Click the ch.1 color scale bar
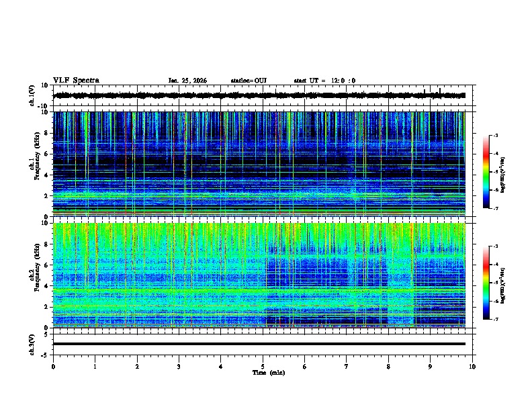Screen dimensions: 532x411 (x=486, y=172)
